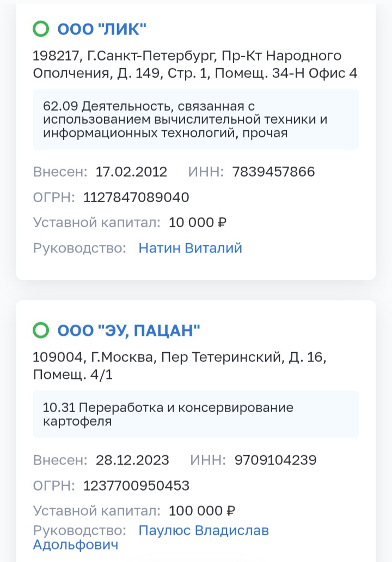This screenshot has width=392, height=562.
Task: Click the OGRN number 1127847089040
Action: [x=136, y=197]
